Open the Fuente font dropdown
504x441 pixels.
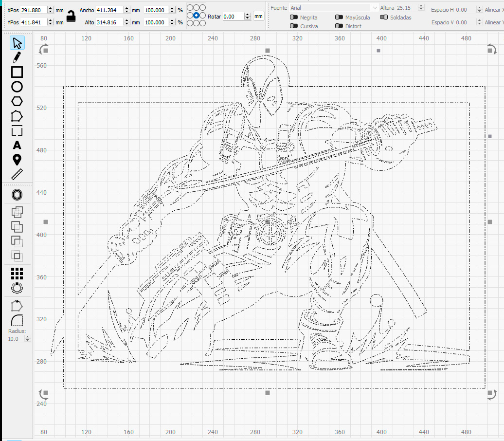coord(333,8)
